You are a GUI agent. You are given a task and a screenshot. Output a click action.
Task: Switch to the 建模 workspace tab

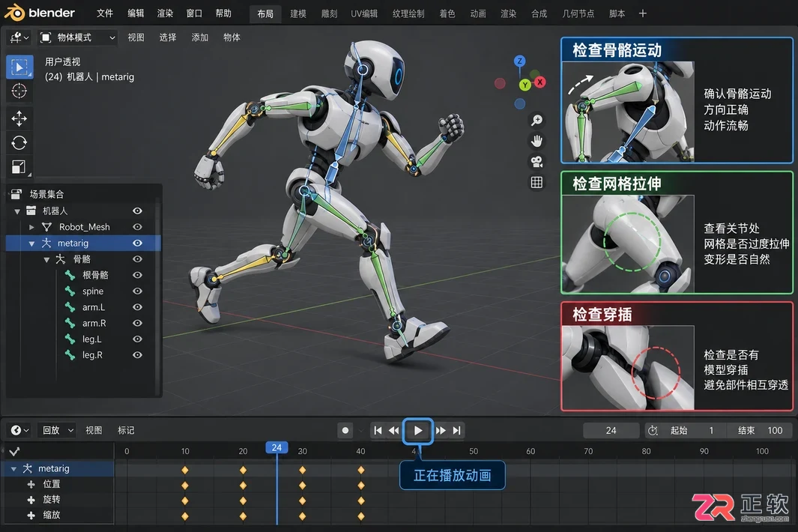tap(298, 13)
